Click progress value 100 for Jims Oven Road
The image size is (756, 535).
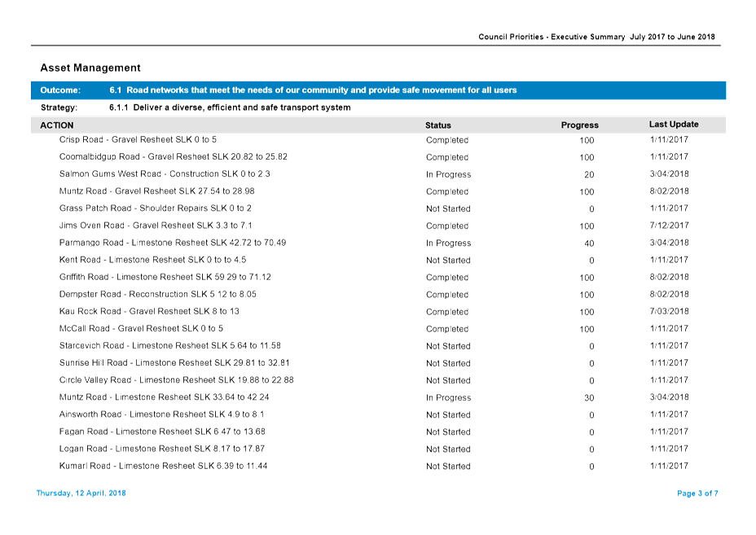(x=587, y=226)
